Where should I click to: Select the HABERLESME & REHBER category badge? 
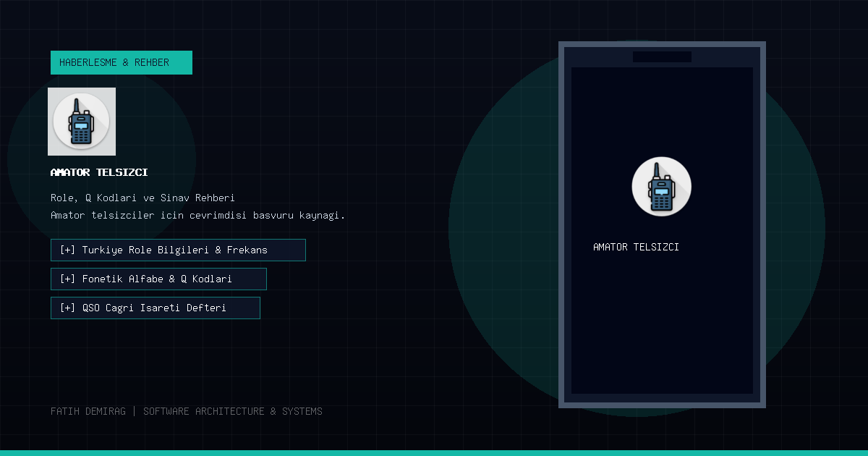click(122, 62)
